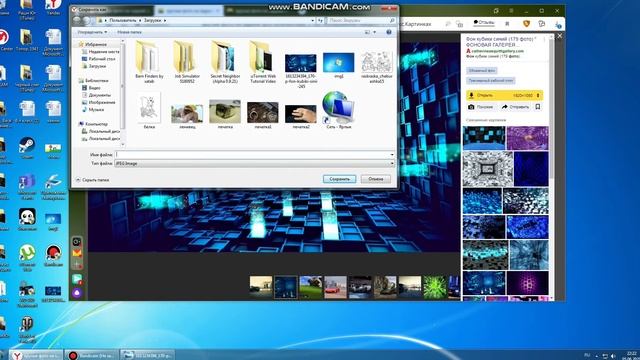
Task: Click the purple similar image thumbnail
Action: [x=527, y=138]
